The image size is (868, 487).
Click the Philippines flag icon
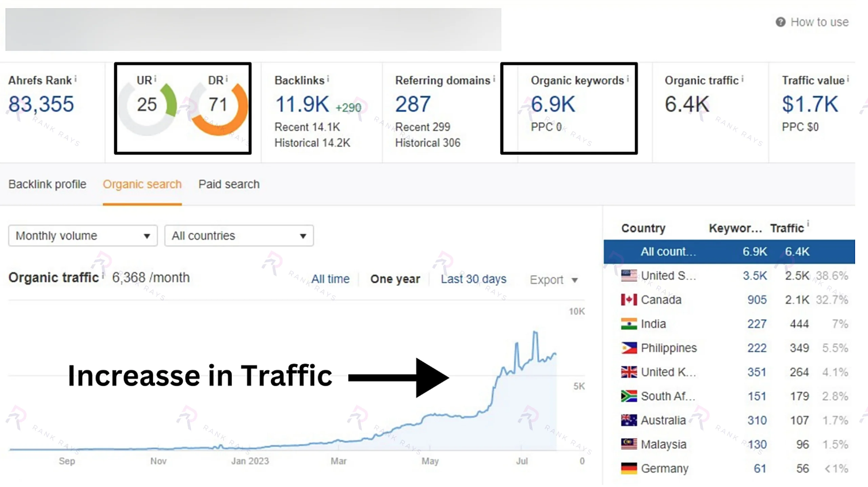pos(629,348)
